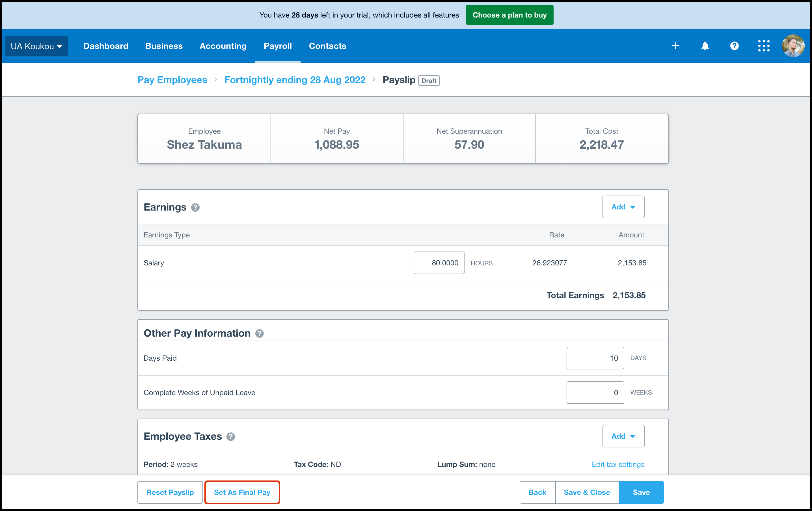Open the apps grid menu
Screen dimensions: 812x511
(x=763, y=46)
